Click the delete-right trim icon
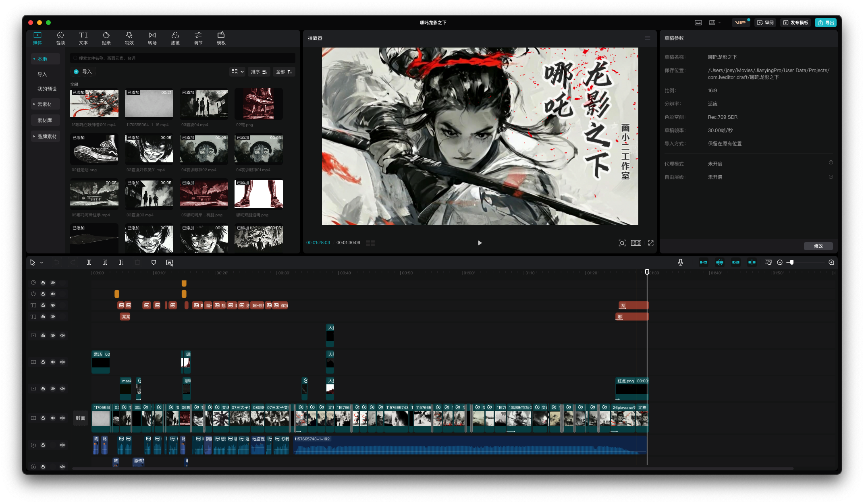 click(x=121, y=262)
